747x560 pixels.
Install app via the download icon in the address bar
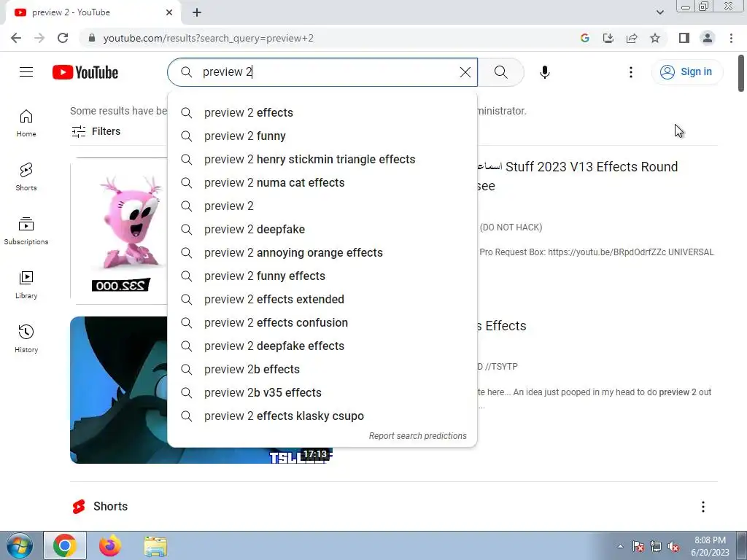(608, 38)
